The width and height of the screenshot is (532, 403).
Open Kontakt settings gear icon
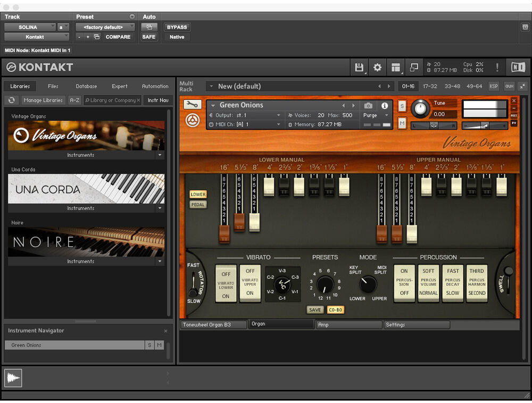(377, 68)
